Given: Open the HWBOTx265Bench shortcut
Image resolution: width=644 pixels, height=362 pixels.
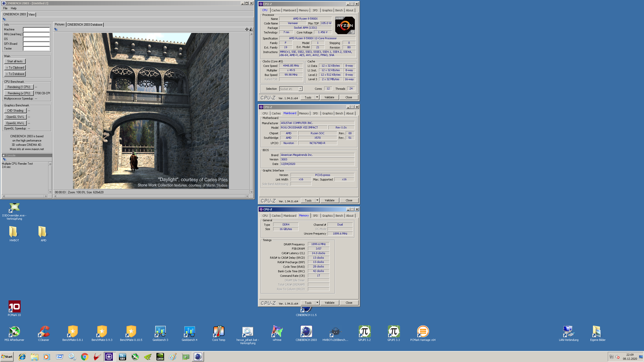Looking at the screenshot, I should click(x=335, y=333).
